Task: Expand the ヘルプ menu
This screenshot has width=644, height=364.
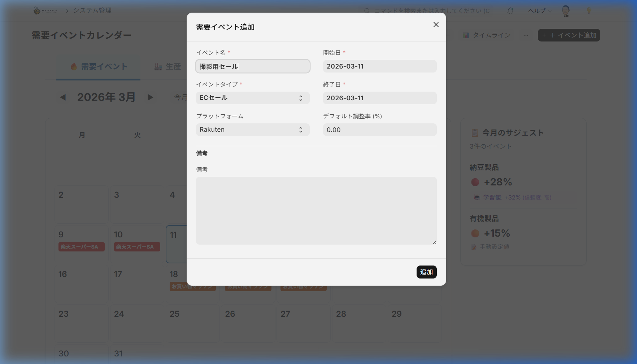Action: (540, 11)
